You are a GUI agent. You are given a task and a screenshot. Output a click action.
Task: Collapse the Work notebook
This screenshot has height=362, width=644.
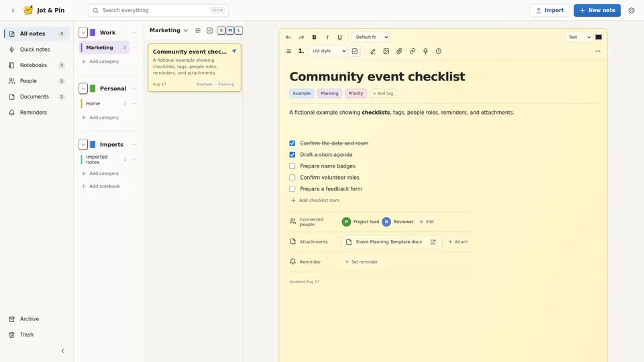83,32
